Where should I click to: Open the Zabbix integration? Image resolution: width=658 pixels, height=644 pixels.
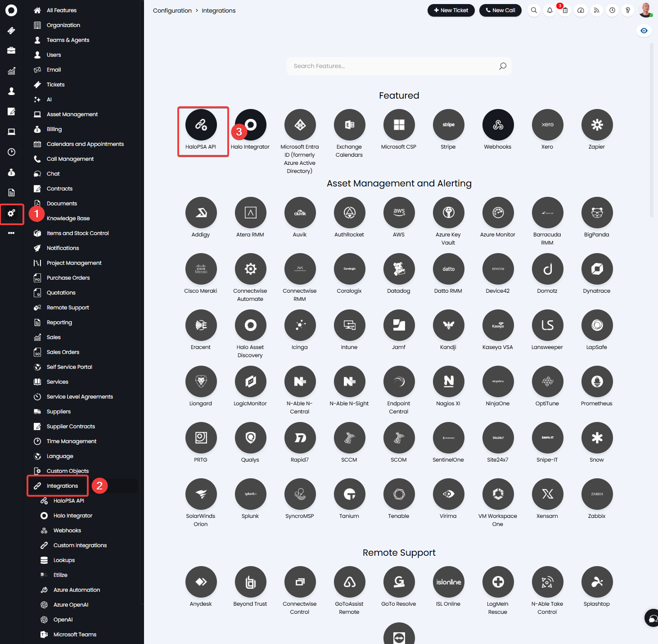point(597,494)
